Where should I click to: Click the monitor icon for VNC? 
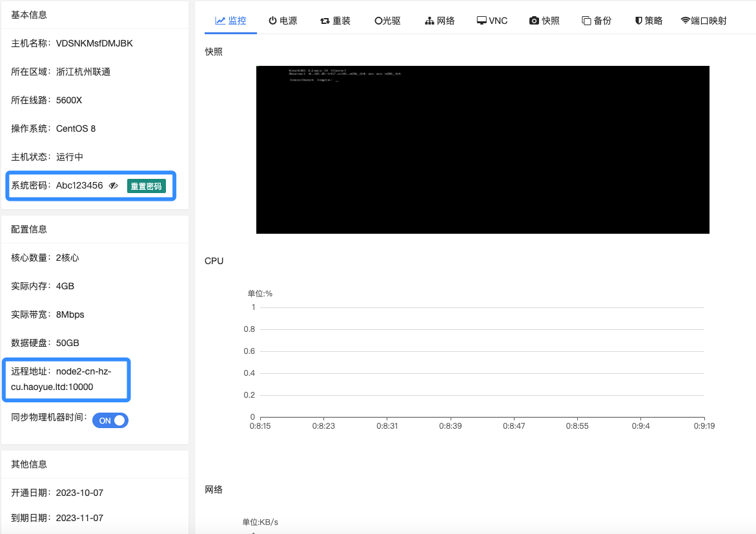pos(482,21)
